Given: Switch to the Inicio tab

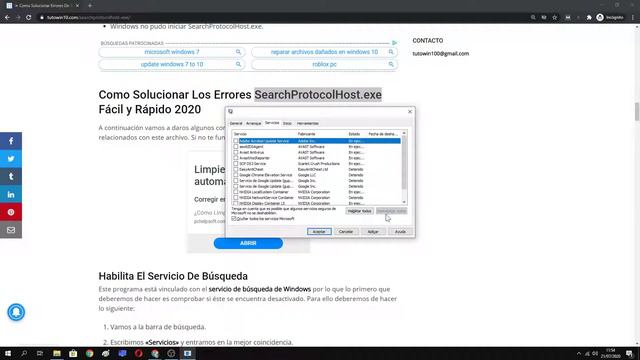Looking at the screenshot, I should click(x=287, y=123).
